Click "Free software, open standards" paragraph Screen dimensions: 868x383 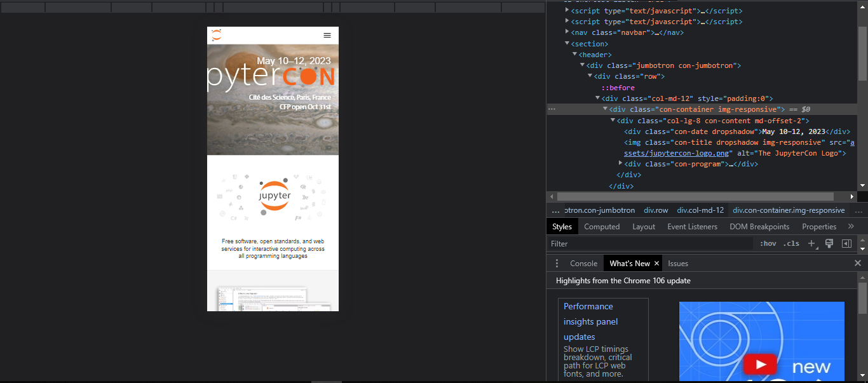point(273,248)
